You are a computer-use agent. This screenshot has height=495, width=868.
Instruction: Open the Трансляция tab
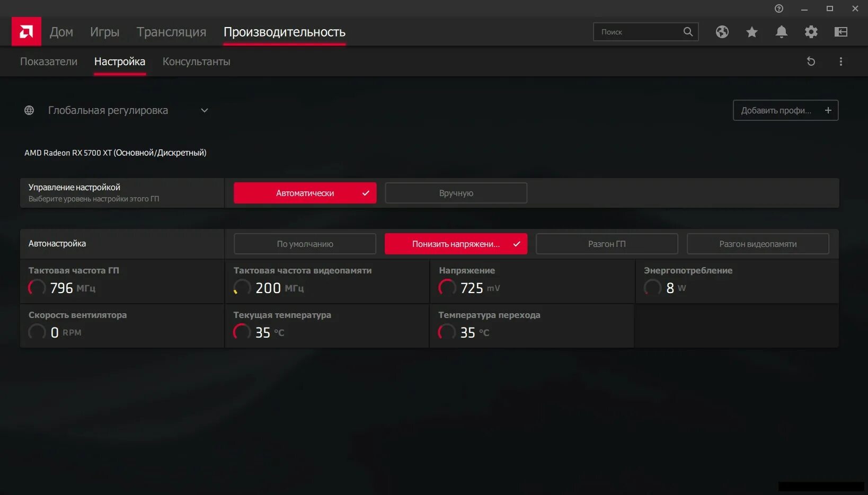(x=172, y=32)
